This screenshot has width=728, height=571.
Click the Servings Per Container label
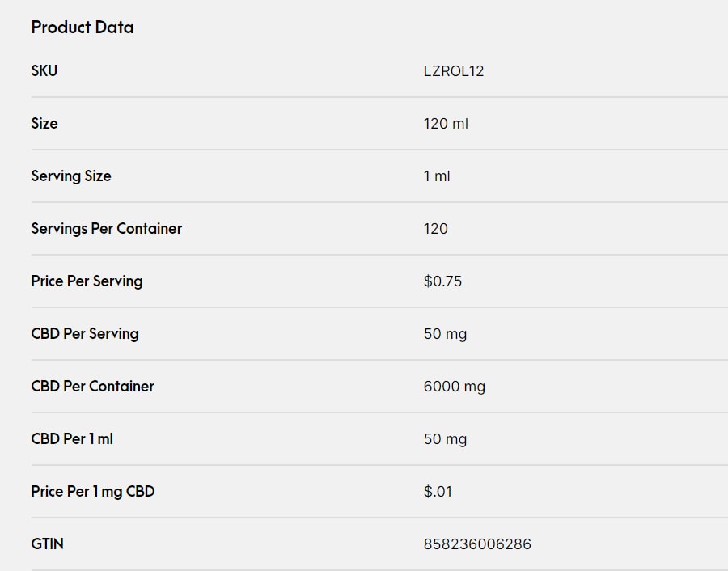click(x=106, y=228)
